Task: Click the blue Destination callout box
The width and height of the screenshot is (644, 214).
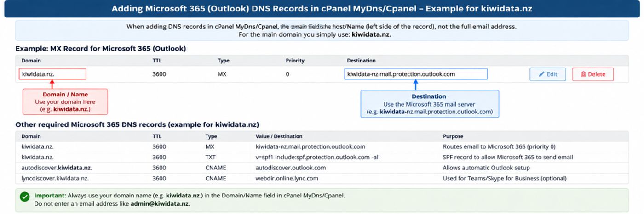Action: coord(429,103)
